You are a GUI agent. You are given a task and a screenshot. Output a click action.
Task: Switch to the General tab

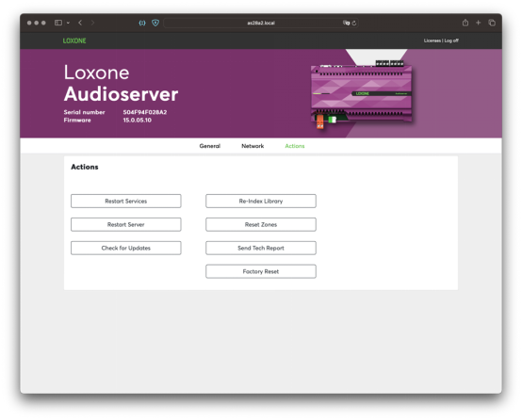coord(210,146)
